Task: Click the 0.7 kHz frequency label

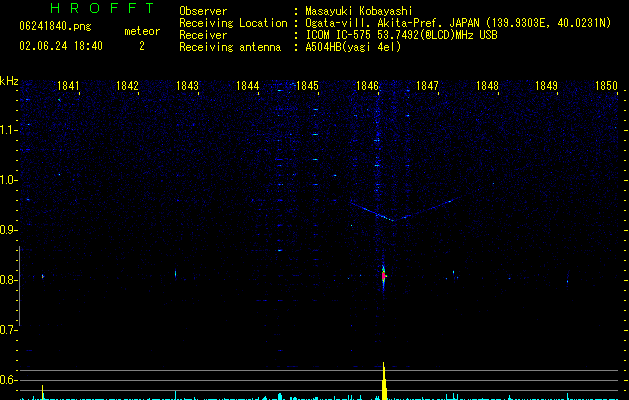Action: 8,330
